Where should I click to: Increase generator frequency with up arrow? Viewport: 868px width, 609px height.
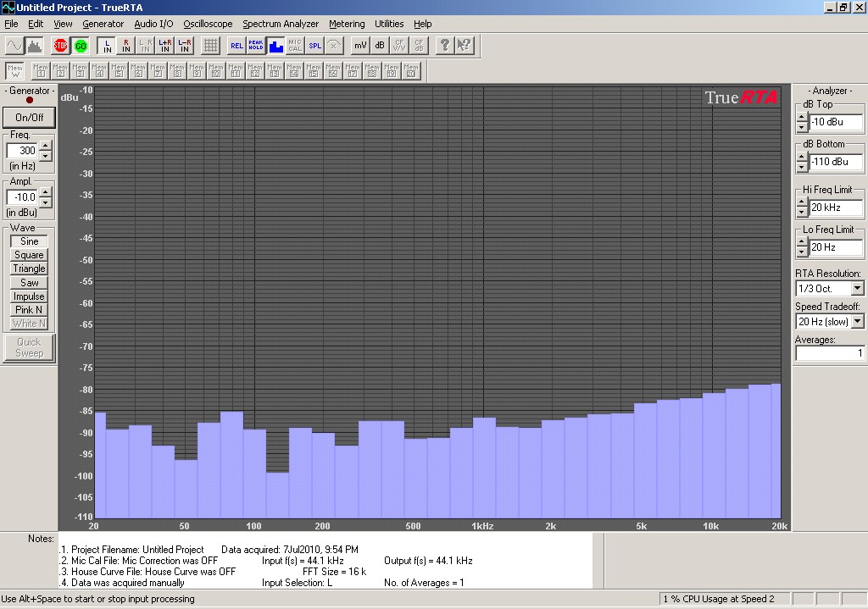click(x=46, y=146)
